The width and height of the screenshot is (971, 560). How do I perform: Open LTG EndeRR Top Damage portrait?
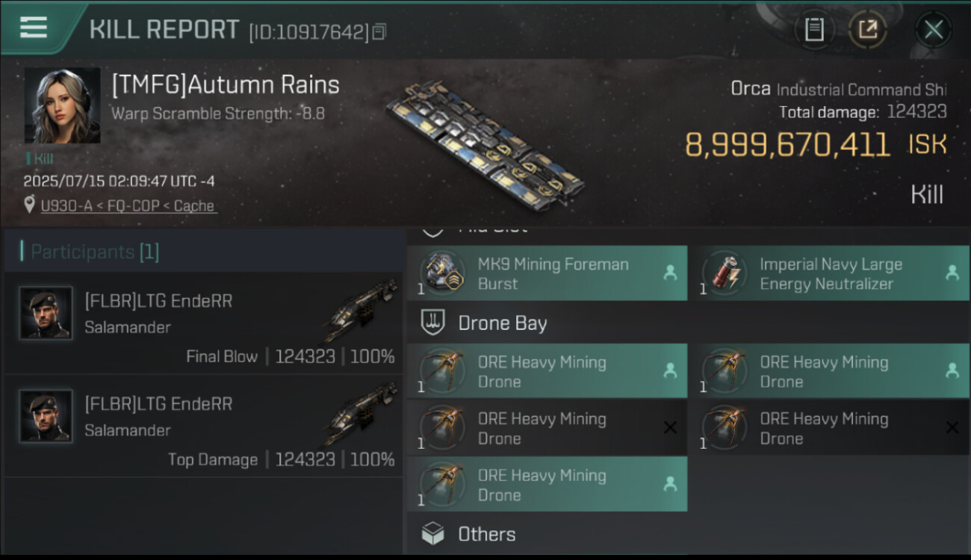46,416
